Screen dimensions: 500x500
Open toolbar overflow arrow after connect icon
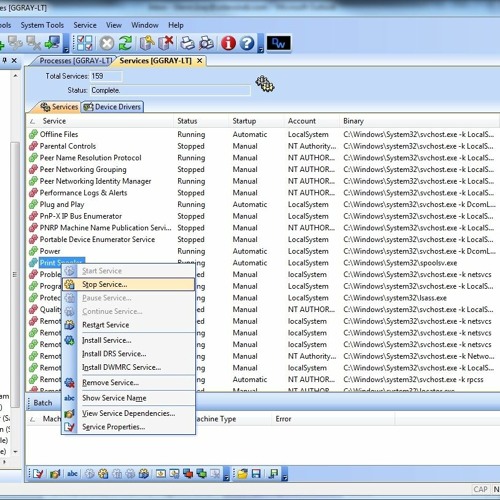pyautogui.click(x=66, y=43)
